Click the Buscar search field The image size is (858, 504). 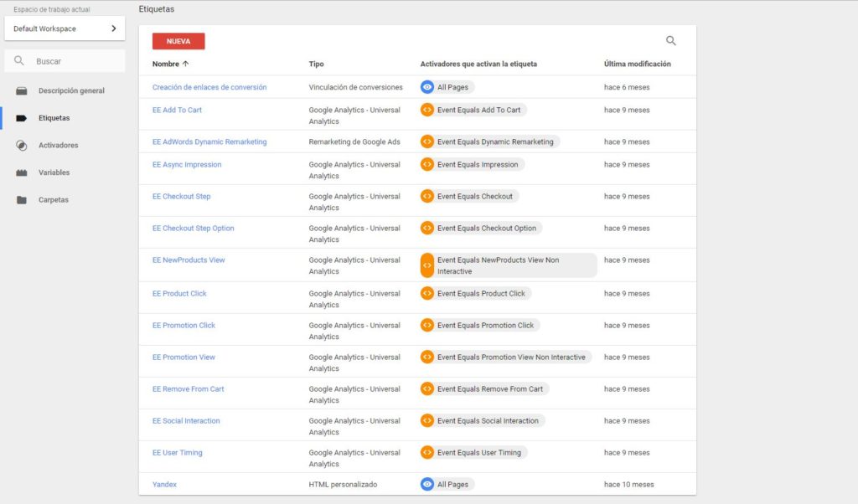pos(65,61)
